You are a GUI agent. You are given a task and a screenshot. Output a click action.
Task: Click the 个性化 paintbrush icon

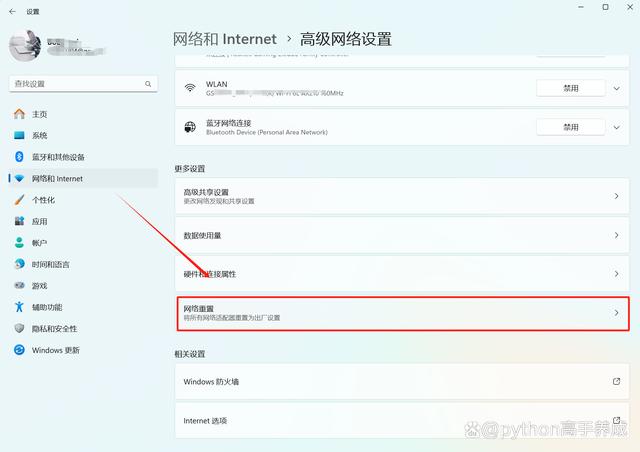click(19, 200)
